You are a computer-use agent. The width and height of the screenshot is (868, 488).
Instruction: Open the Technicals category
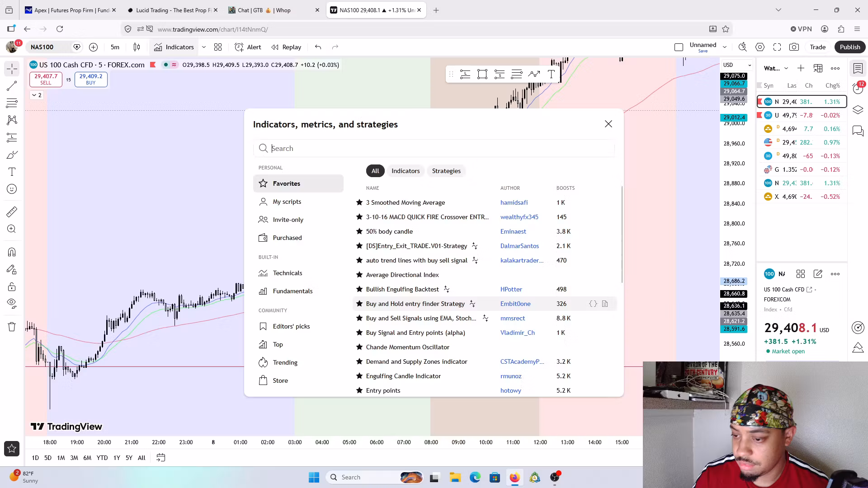298,273
